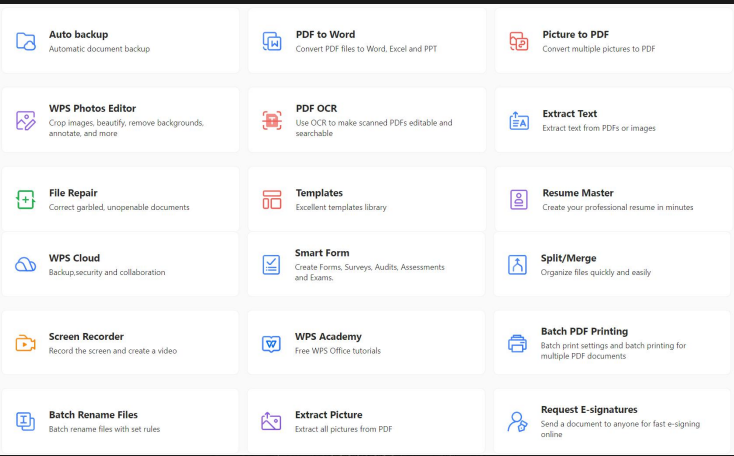Click 'Convert PDF files to Word, Excel and PPT'
Screen dimensions: 734x456
pyautogui.click(x=366, y=49)
